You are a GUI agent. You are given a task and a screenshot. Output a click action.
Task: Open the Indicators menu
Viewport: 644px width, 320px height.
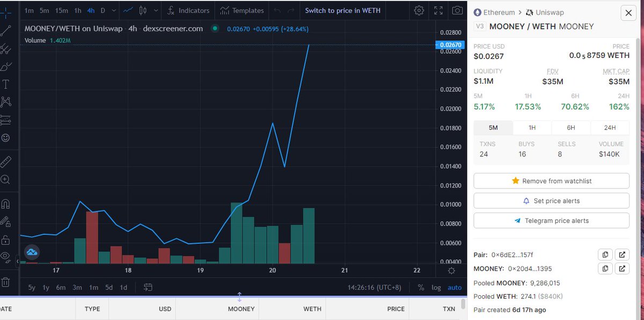click(188, 10)
